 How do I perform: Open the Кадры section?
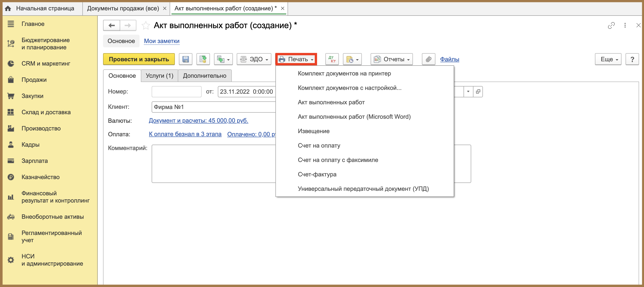click(x=31, y=145)
